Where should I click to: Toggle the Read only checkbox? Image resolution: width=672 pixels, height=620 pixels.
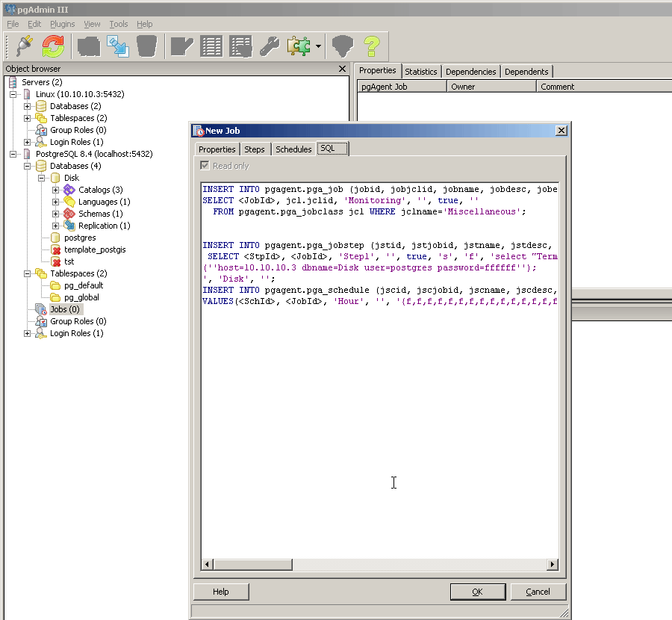(205, 166)
